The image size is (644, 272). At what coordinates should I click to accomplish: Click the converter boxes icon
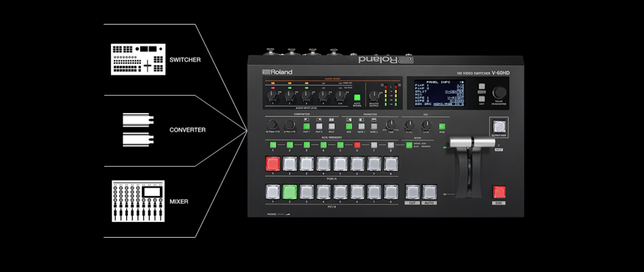pyautogui.click(x=138, y=130)
